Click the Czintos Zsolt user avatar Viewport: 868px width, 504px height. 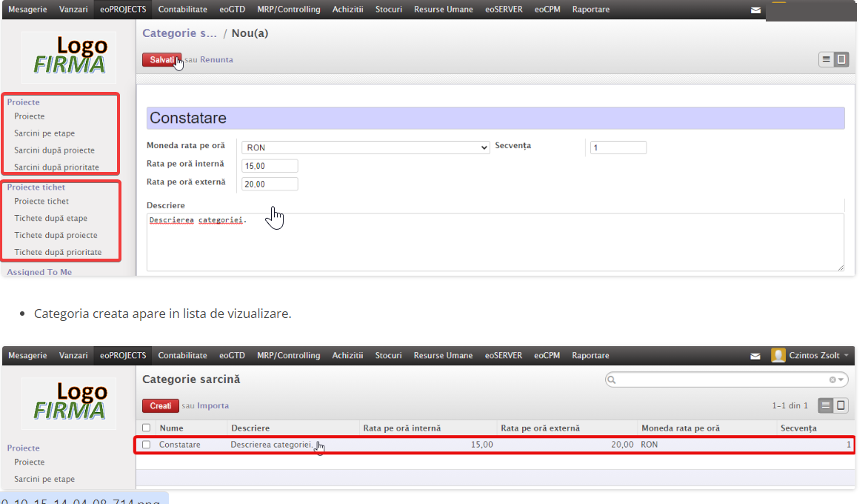[x=778, y=355]
